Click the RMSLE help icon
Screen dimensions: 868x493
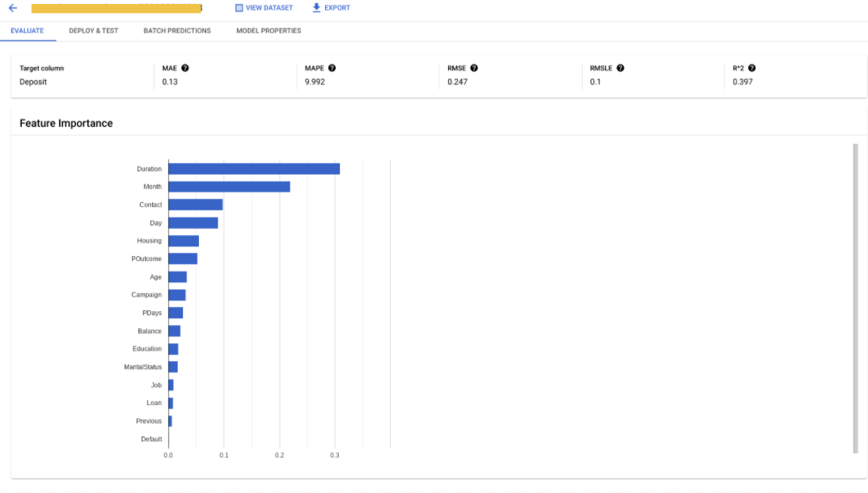click(620, 69)
